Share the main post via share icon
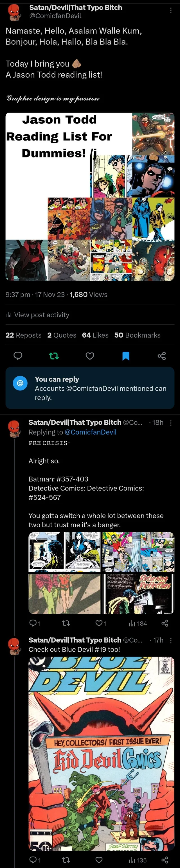Image resolution: width=180 pixels, height=868 pixels. pyautogui.click(x=162, y=356)
